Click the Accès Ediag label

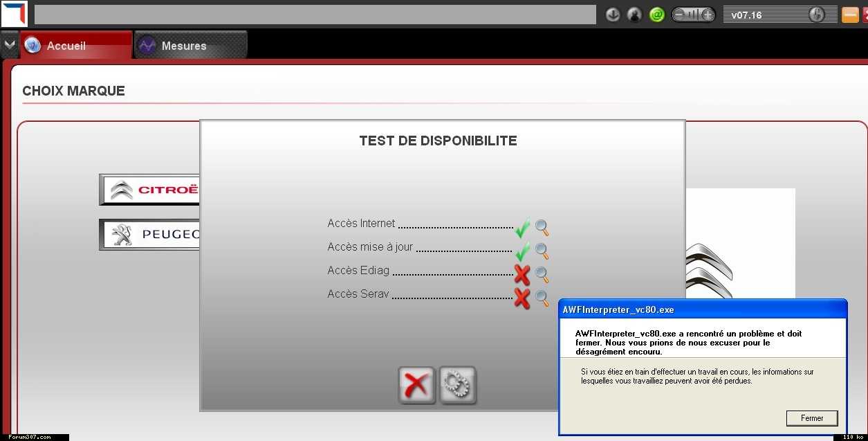coord(358,271)
